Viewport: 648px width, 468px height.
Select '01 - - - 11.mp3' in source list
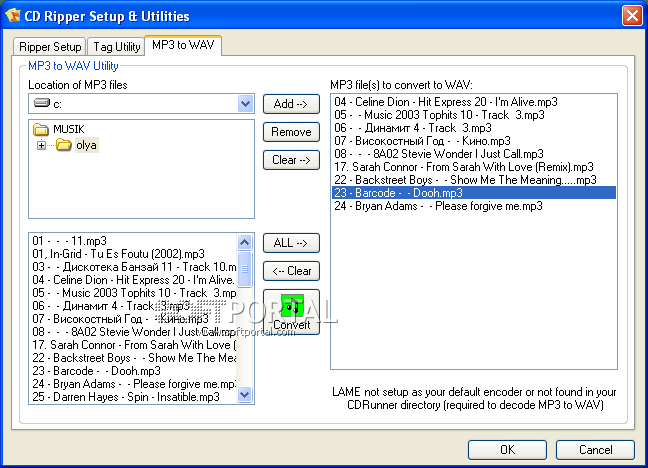(x=134, y=241)
